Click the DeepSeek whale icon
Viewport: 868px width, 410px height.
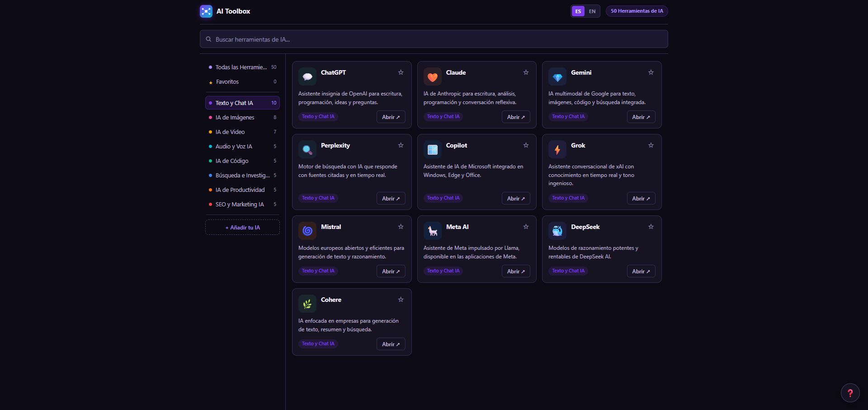click(x=557, y=231)
